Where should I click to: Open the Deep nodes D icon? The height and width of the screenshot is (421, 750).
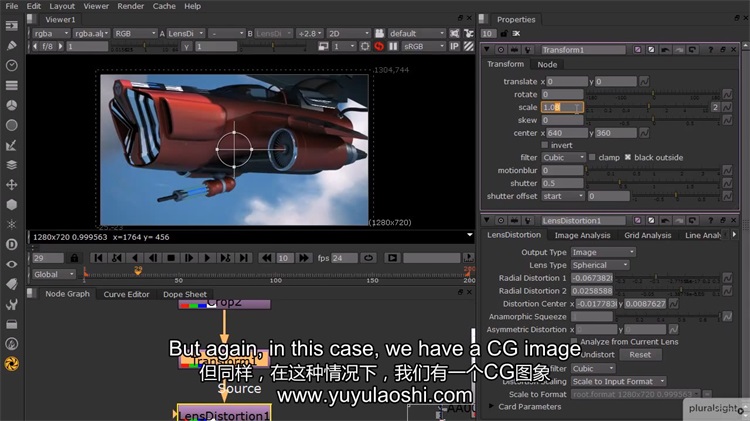(11, 244)
